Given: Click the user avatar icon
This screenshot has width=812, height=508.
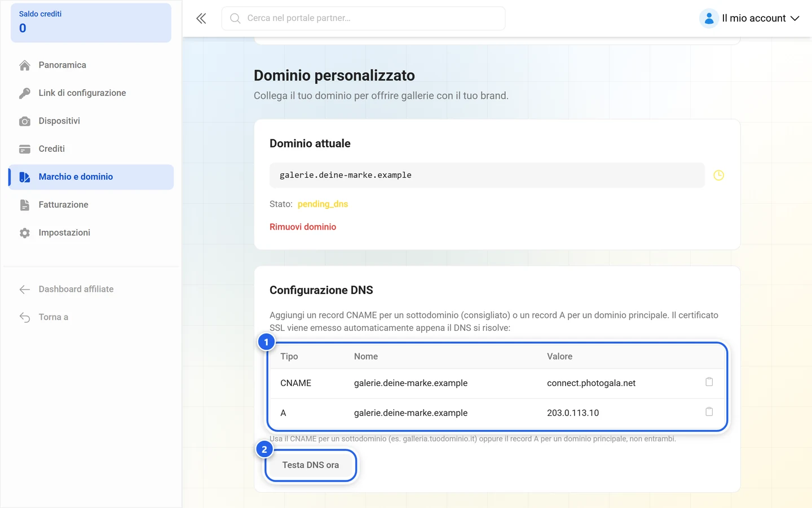Looking at the screenshot, I should [x=709, y=19].
